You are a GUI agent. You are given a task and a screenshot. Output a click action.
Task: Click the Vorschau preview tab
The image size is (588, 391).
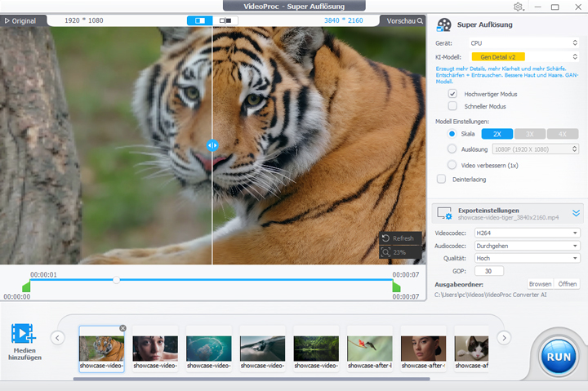tap(404, 20)
